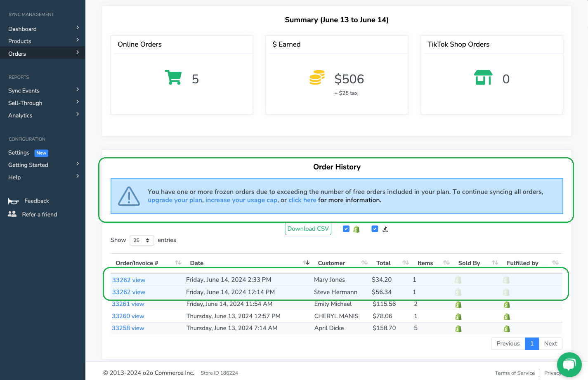Expand the Sell-Through chevron
The height and width of the screenshot is (380, 588).
point(78,101)
